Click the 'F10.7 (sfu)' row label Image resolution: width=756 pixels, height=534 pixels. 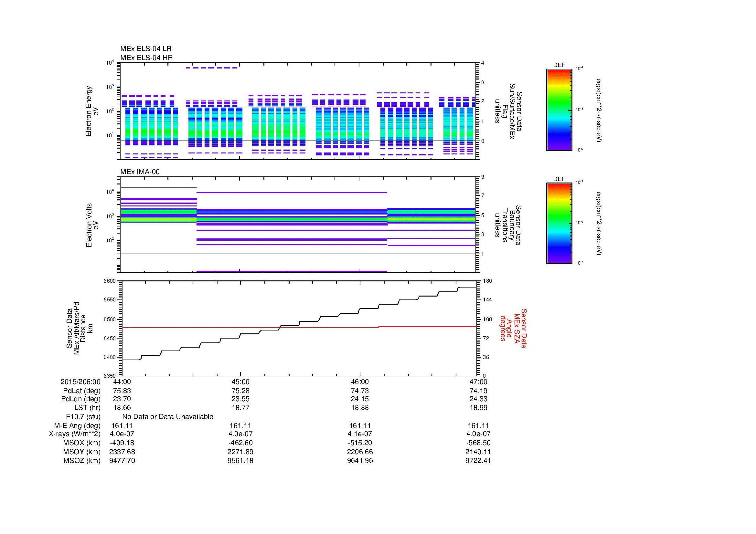pos(83,417)
